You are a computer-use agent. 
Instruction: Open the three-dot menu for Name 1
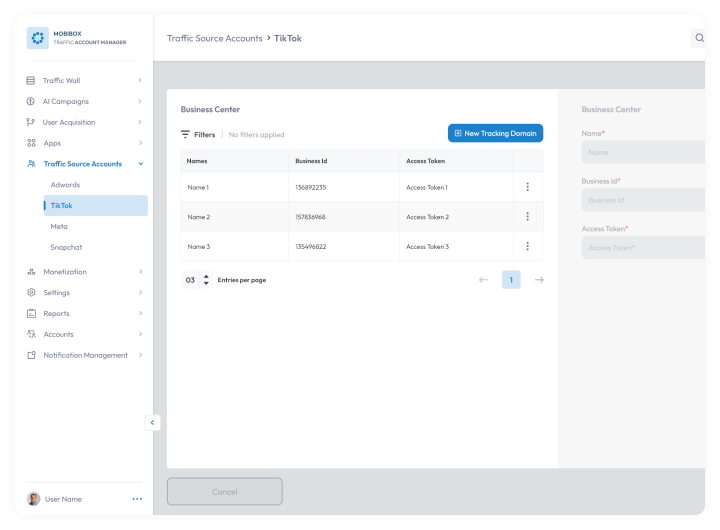pyautogui.click(x=527, y=187)
